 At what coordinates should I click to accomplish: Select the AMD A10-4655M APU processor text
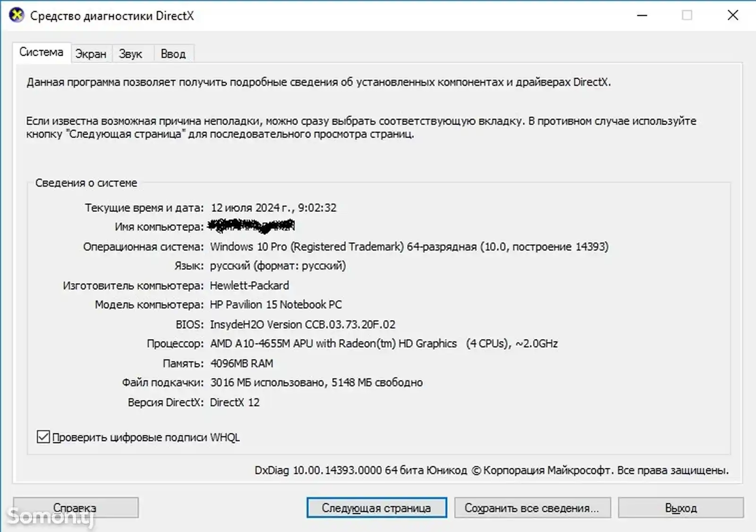[384, 344]
